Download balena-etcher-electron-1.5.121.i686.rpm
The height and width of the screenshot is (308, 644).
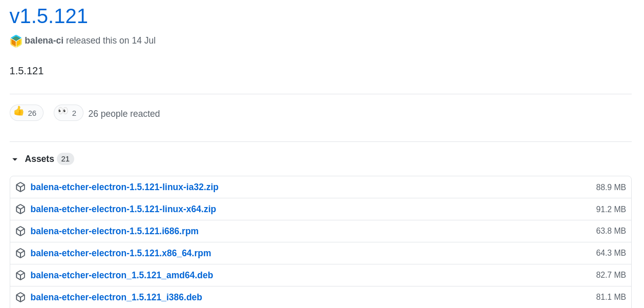click(114, 231)
